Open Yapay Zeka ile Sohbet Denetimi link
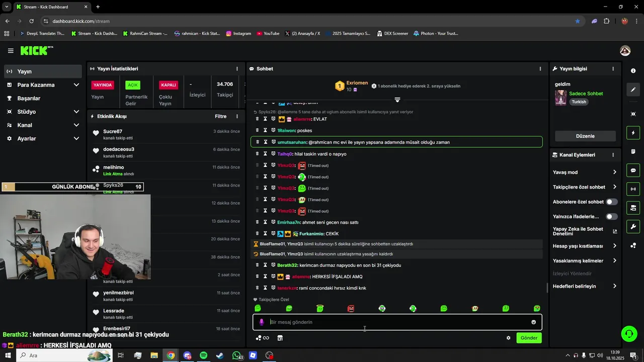Viewport: 644px width, 362px height. pyautogui.click(x=585, y=231)
